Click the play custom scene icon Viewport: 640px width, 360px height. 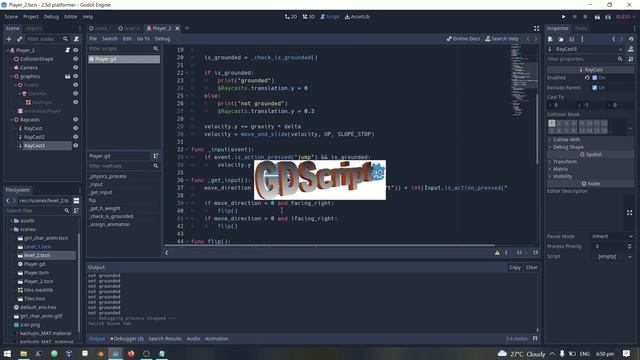pos(608,17)
